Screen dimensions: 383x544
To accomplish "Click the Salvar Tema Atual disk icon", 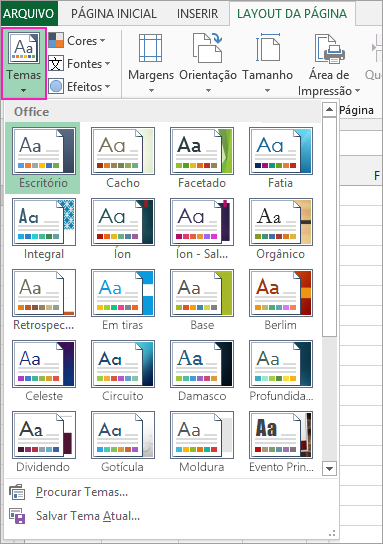I will click(17, 516).
